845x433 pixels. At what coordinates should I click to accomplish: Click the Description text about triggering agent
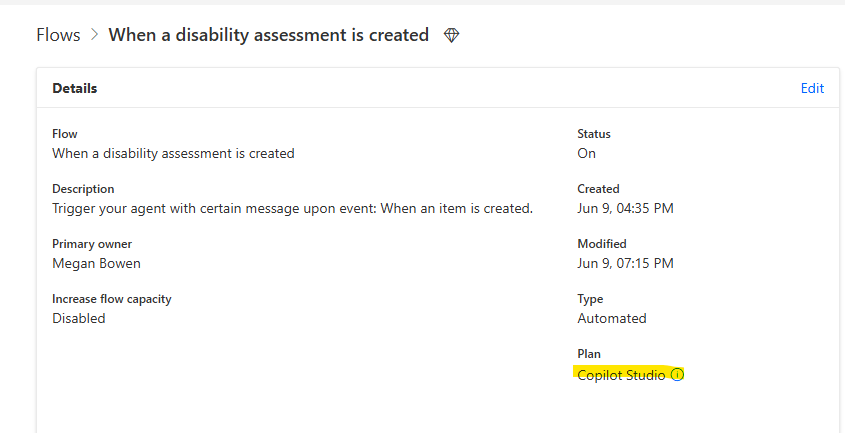[292, 208]
